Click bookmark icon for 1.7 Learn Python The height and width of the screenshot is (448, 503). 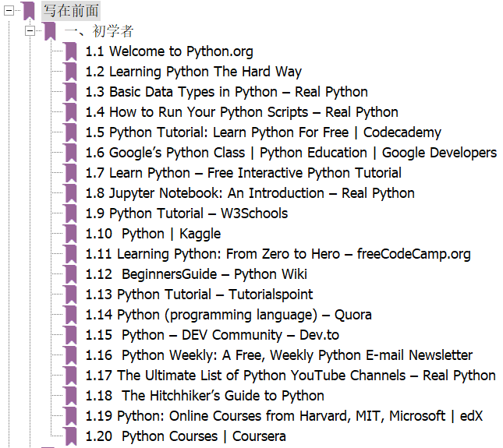(x=71, y=173)
